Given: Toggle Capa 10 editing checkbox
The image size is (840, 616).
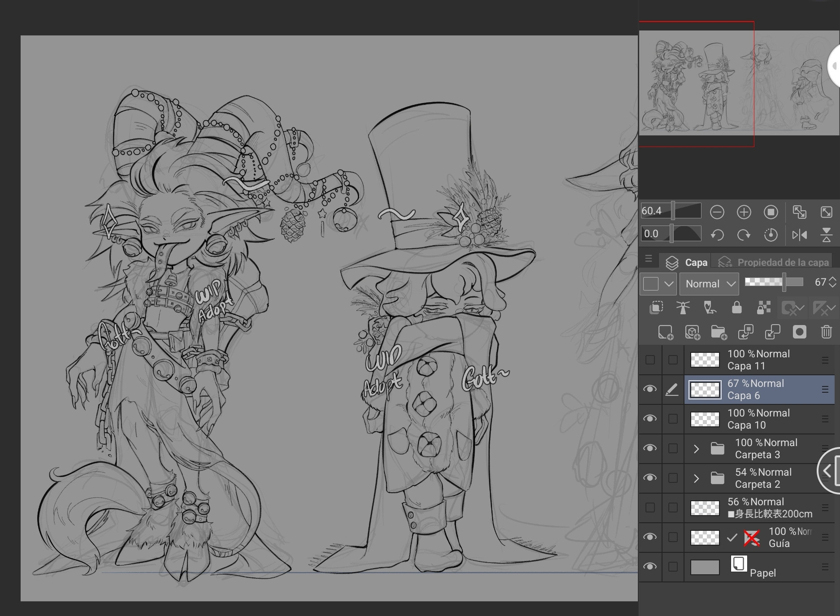Looking at the screenshot, I should (673, 419).
